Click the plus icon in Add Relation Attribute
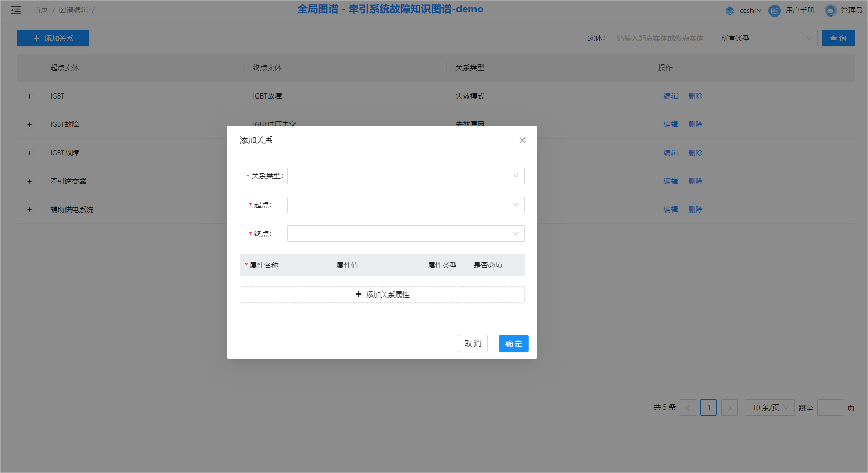Viewport: 868px width, 473px height. coord(358,294)
